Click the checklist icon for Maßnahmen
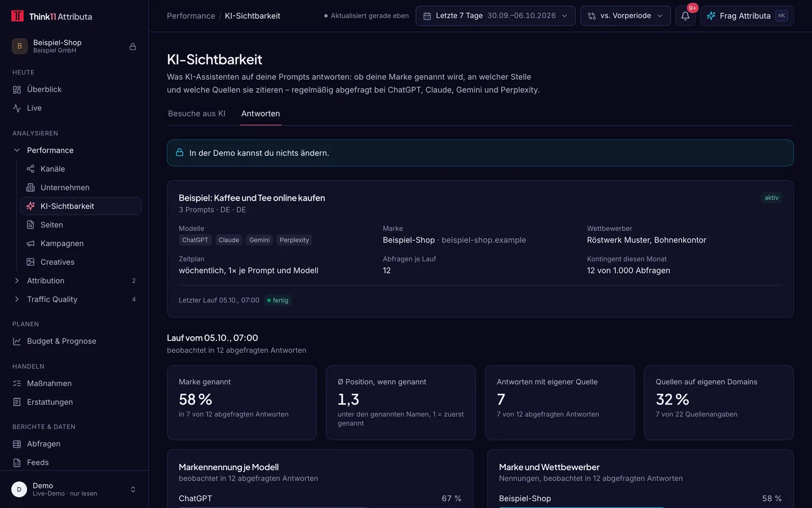812x508 pixels. [17, 383]
